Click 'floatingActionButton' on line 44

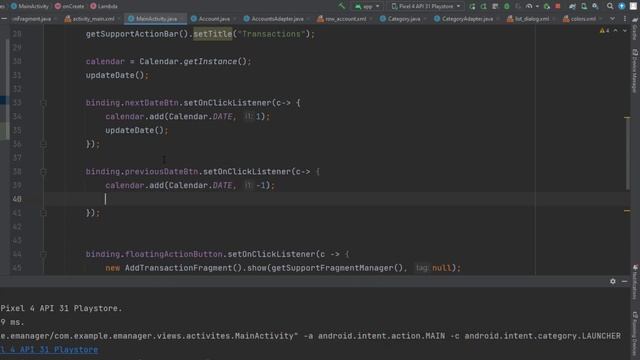(173, 254)
